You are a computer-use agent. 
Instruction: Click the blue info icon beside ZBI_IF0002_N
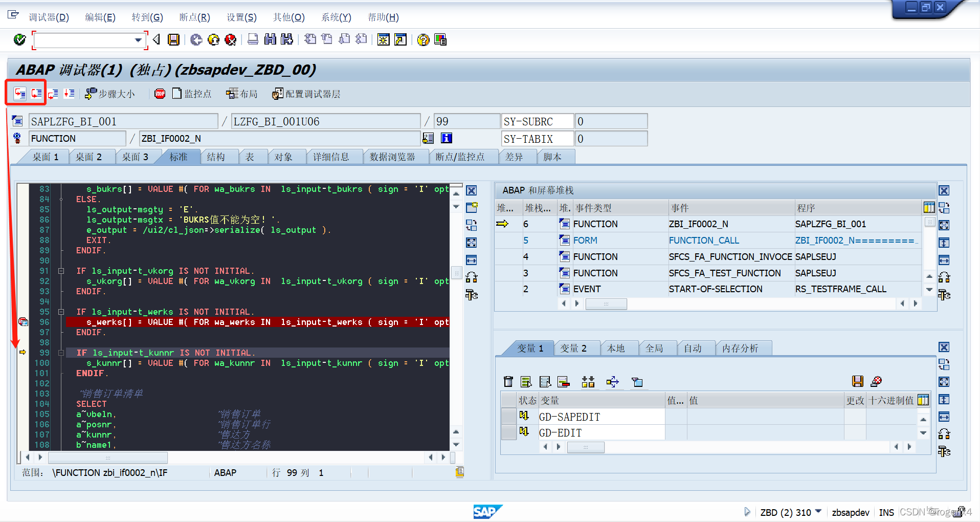[447, 138]
